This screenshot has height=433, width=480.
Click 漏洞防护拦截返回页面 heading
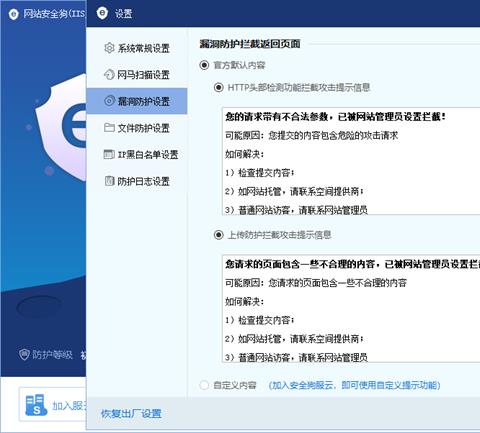(x=250, y=44)
